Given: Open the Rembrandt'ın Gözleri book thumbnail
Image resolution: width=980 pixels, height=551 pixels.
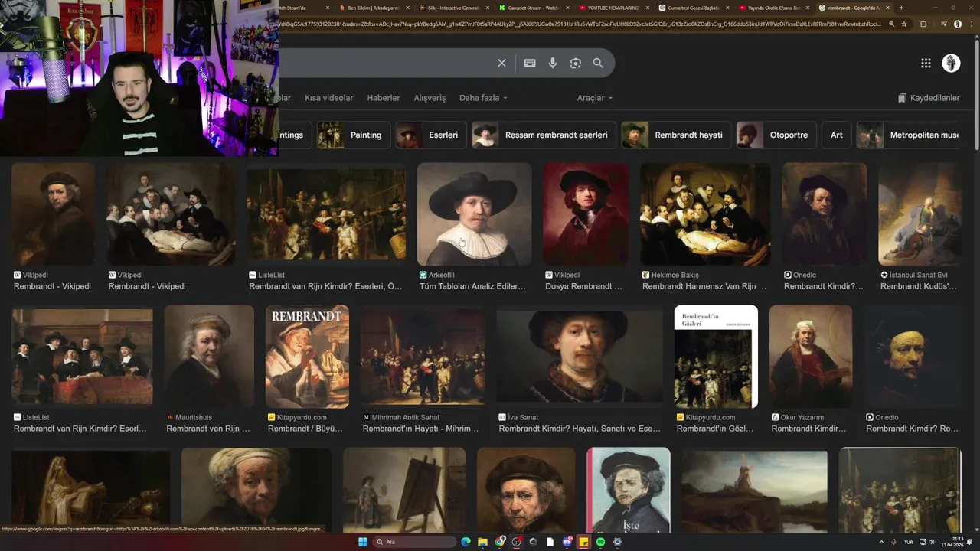Looking at the screenshot, I should (x=716, y=357).
